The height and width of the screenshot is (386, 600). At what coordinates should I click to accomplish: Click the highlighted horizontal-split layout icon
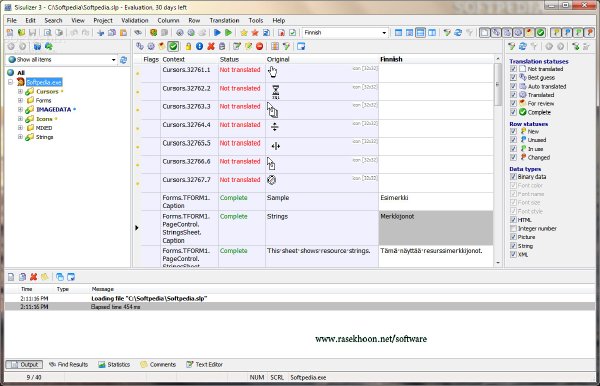pos(421,33)
